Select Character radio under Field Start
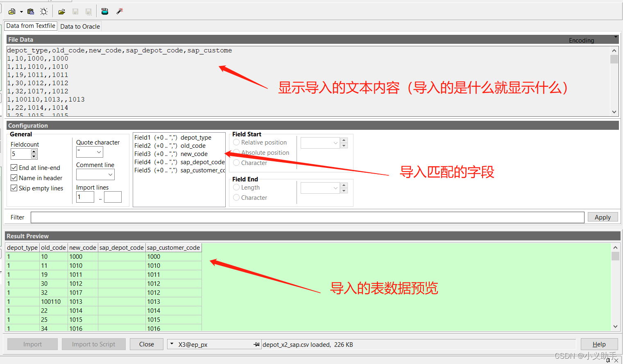The image size is (623, 364). tap(236, 163)
